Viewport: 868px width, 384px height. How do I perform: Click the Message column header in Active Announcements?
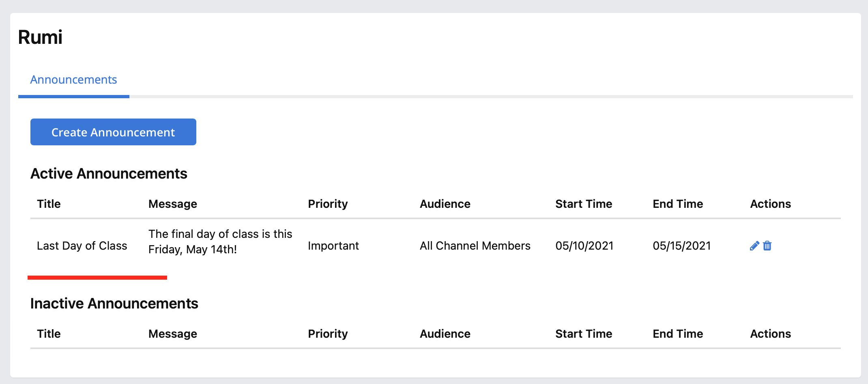click(x=173, y=204)
